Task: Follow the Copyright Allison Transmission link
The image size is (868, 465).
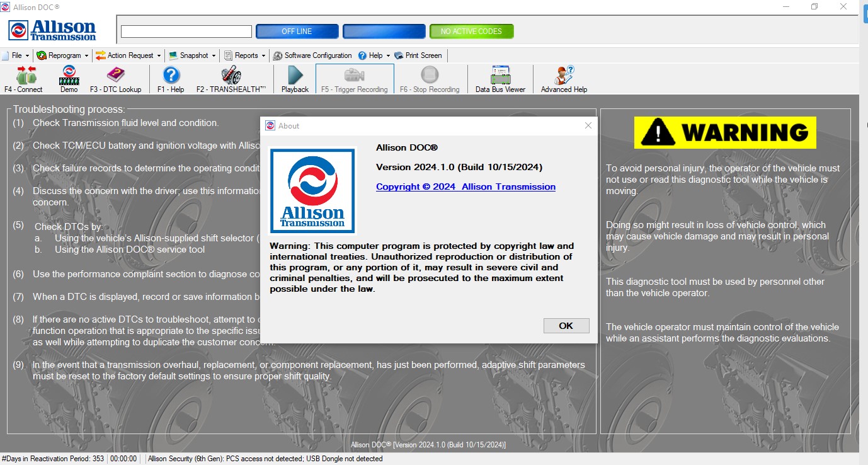Action: 465,187
